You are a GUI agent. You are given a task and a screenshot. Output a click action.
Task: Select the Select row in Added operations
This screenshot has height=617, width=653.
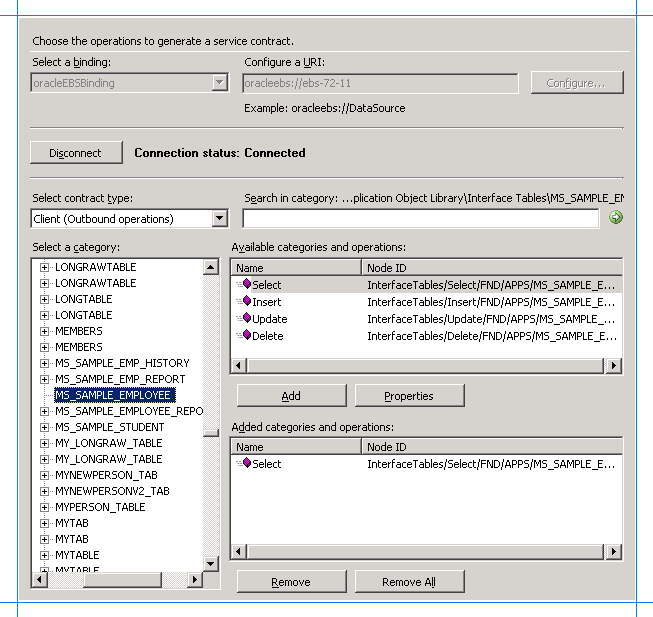click(426, 464)
